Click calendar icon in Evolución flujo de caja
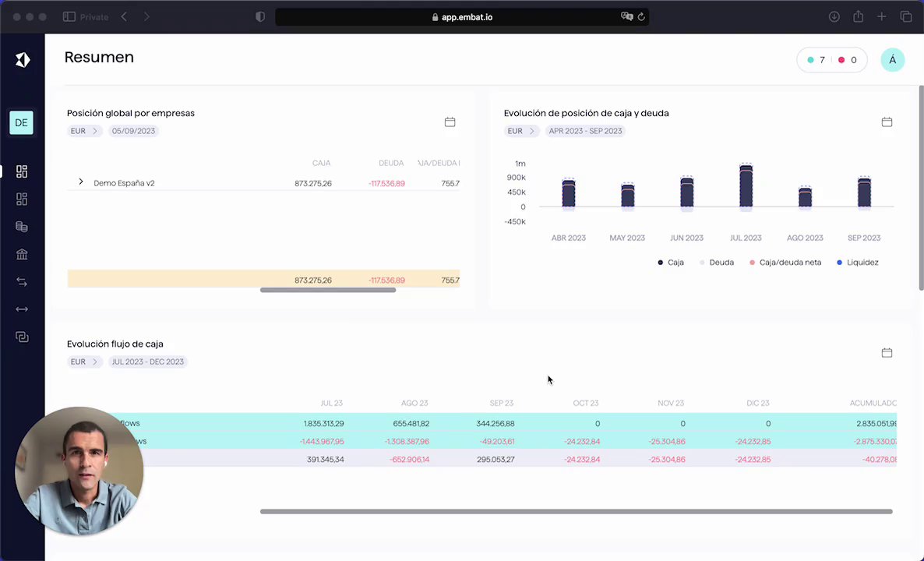 [887, 352]
